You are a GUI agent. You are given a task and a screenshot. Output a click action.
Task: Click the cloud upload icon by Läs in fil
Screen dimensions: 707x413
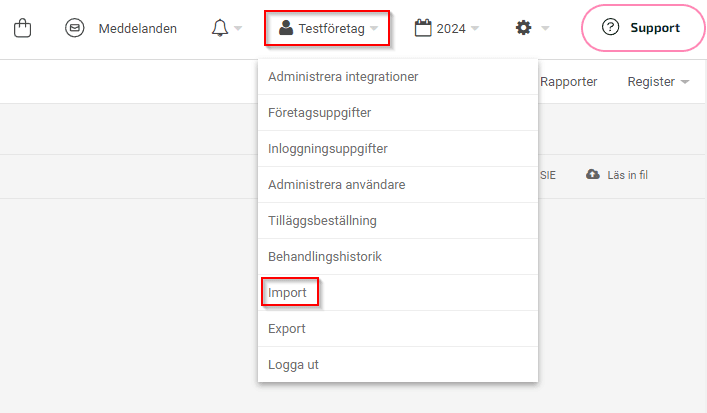[x=593, y=174]
